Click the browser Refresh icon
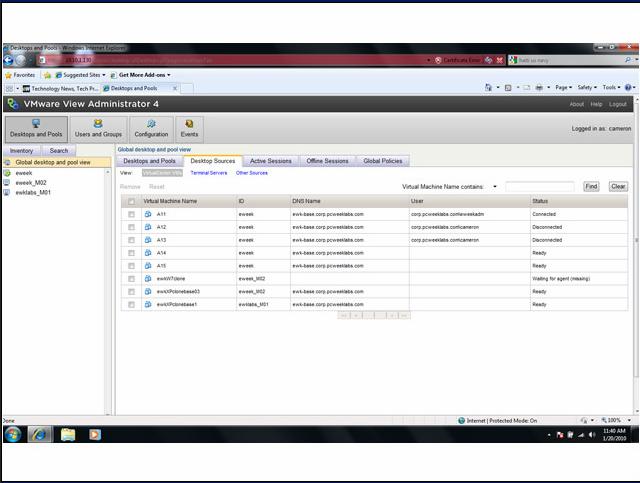Image resolution: width=640 pixels, height=483 pixels. pos(489,60)
